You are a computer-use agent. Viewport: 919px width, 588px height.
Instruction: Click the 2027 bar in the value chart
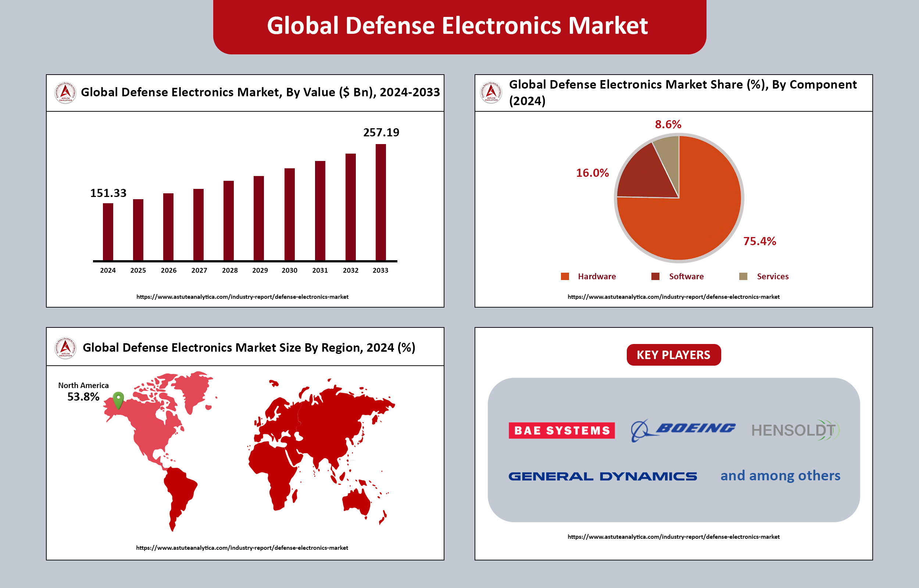click(x=198, y=225)
